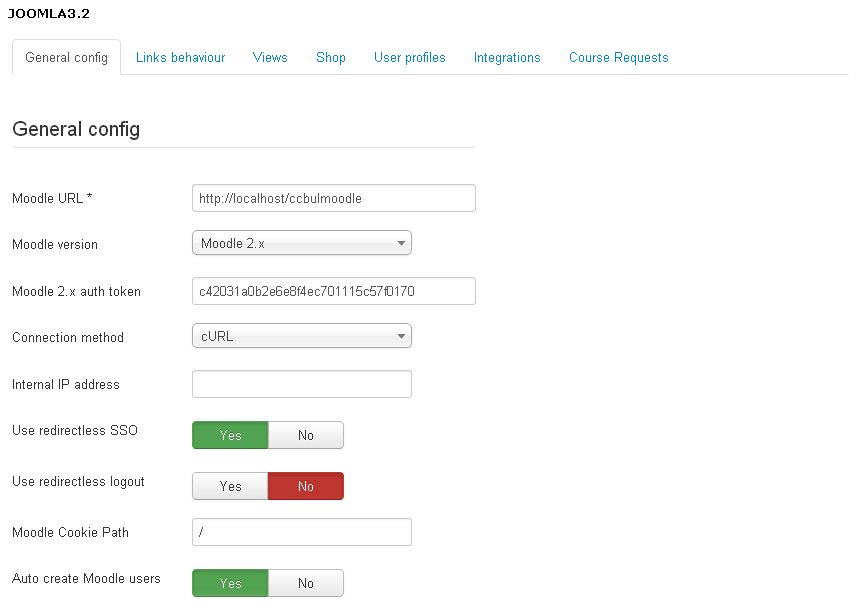Click the Internal IP address field

(301, 384)
